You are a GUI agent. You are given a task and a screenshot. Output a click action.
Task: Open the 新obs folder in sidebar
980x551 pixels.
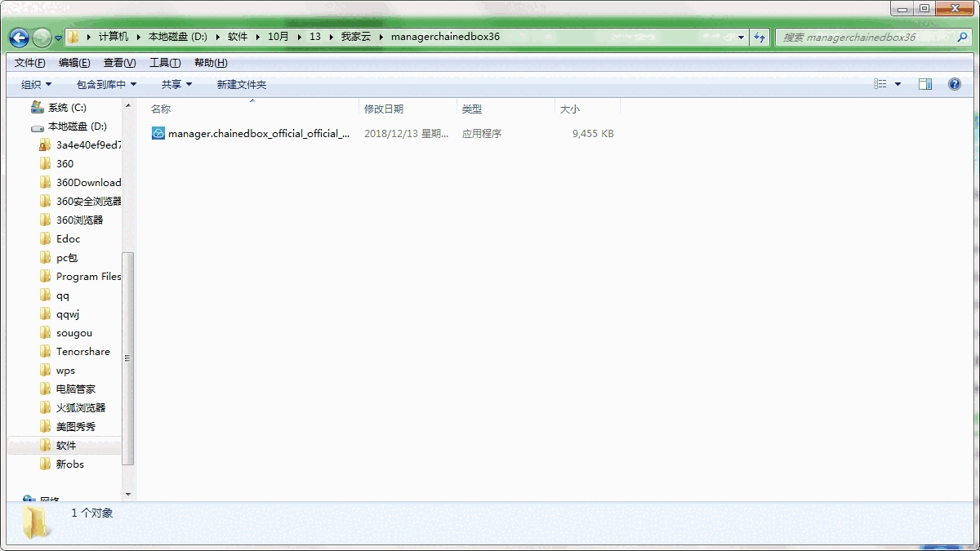click(69, 464)
